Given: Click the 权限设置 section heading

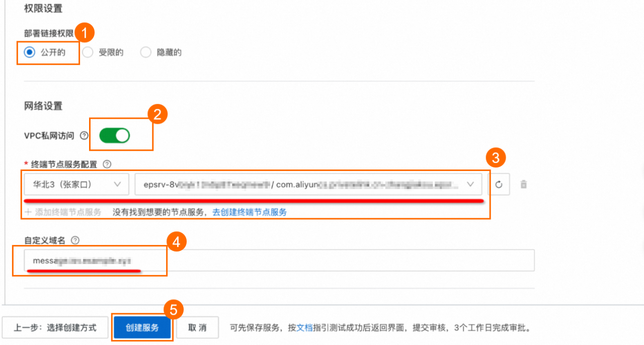Looking at the screenshot, I should click(43, 9).
